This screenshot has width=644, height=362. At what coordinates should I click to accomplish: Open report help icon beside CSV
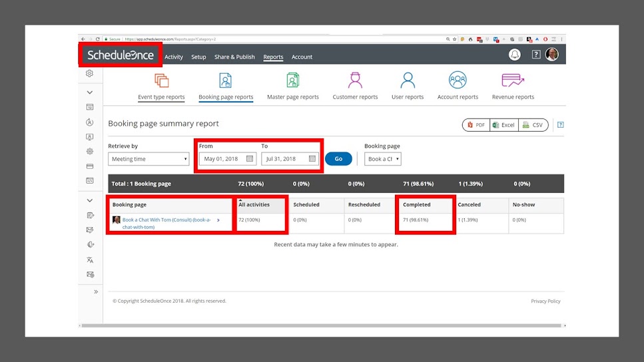tap(561, 125)
